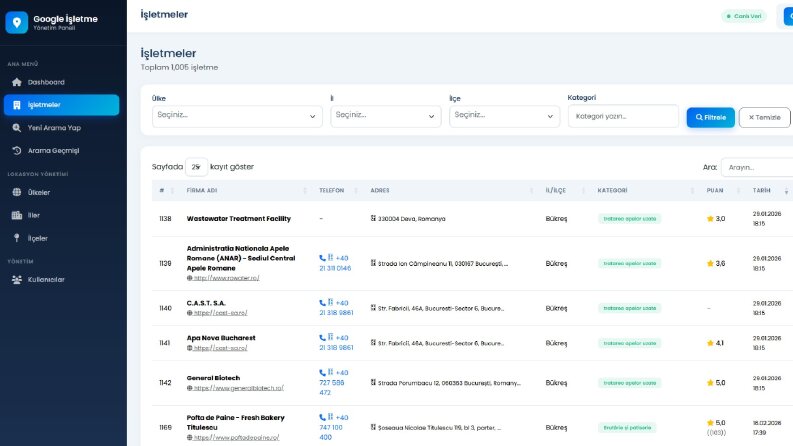Open Ülkeler menu item
Screen dimensions: 793x446
62,192
